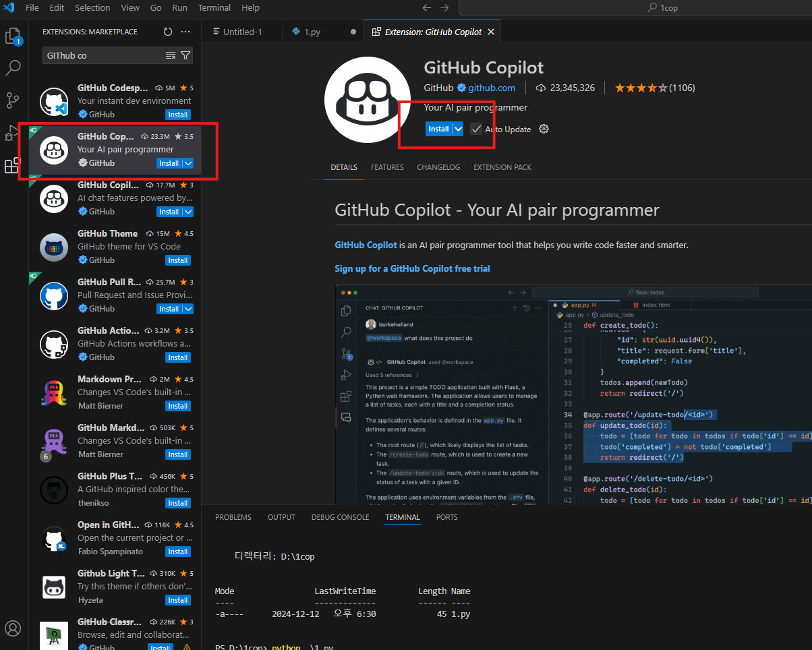Click GitHub Theme extension icon
The width and height of the screenshot is (812, 650).
tap(54, 247)
